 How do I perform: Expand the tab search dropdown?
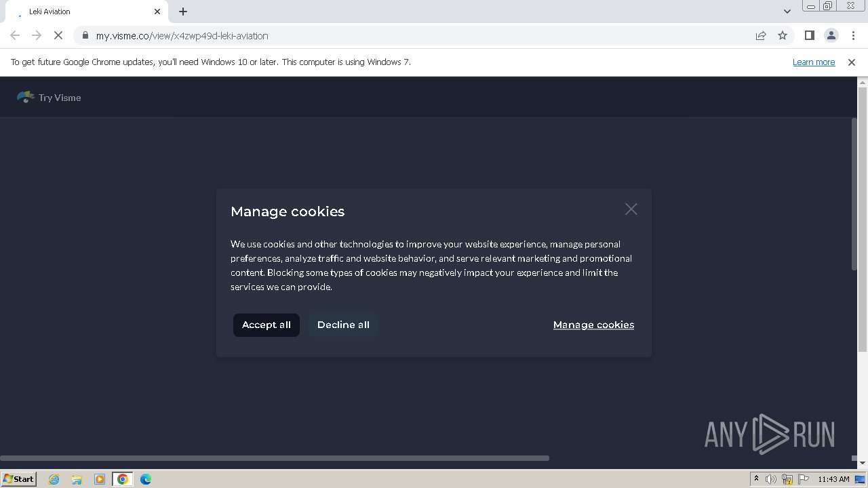pos(787,12)
